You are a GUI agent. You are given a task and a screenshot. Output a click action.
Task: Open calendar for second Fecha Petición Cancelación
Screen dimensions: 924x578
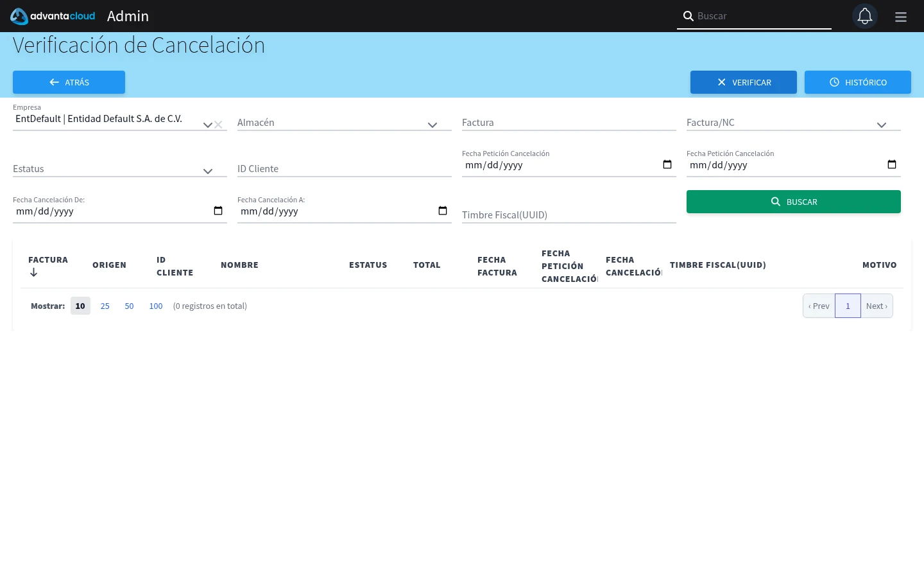(892, 164)
